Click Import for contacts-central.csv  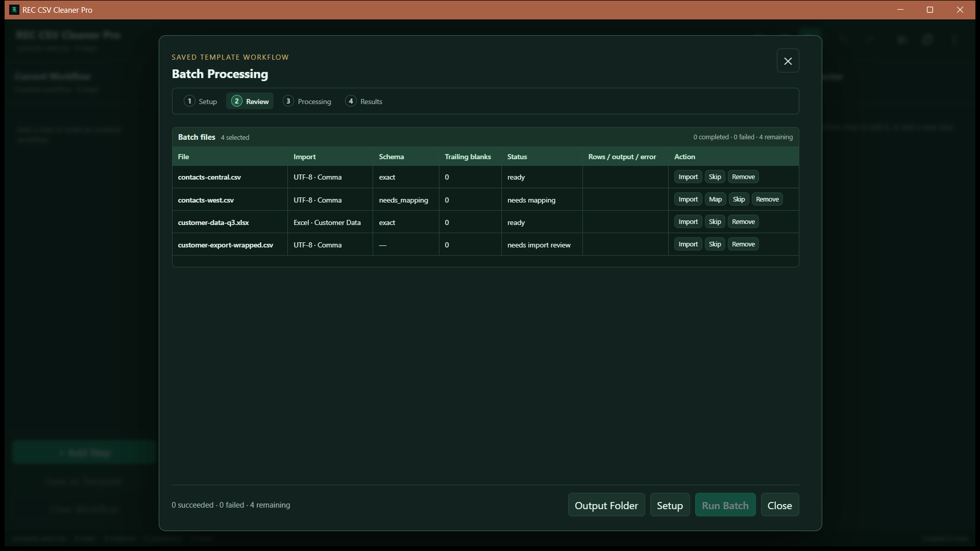688,177
